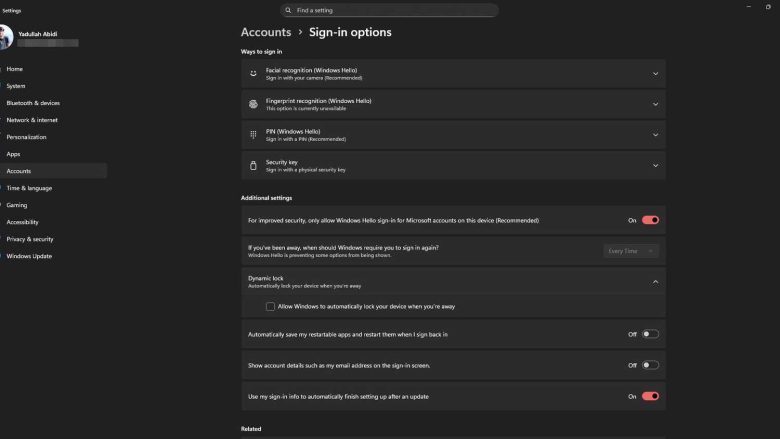Click the facial recognition smiley icon

pos(253,73)
